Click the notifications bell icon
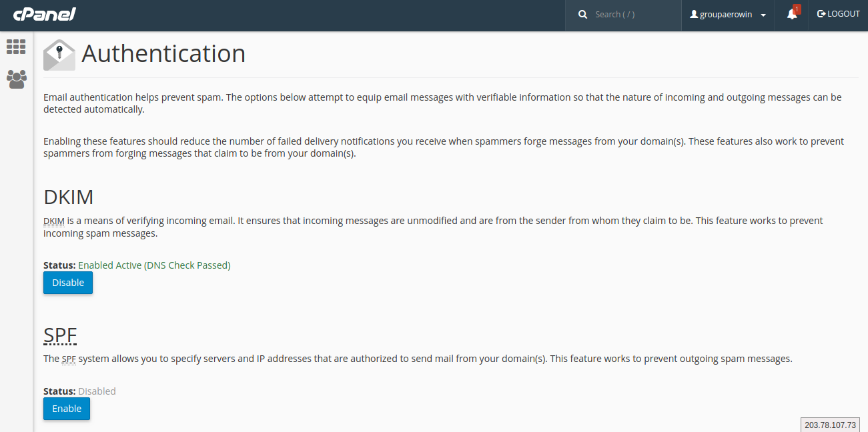 791,15
